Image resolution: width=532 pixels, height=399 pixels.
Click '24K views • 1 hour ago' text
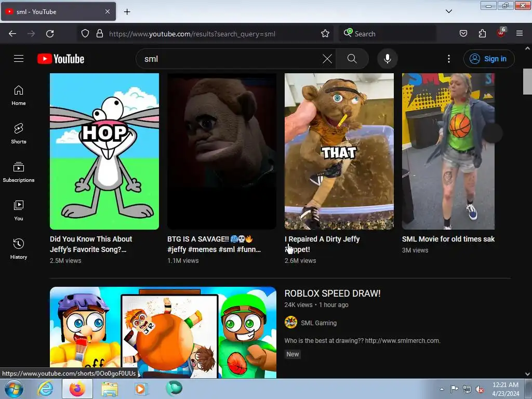pos(316,304)
